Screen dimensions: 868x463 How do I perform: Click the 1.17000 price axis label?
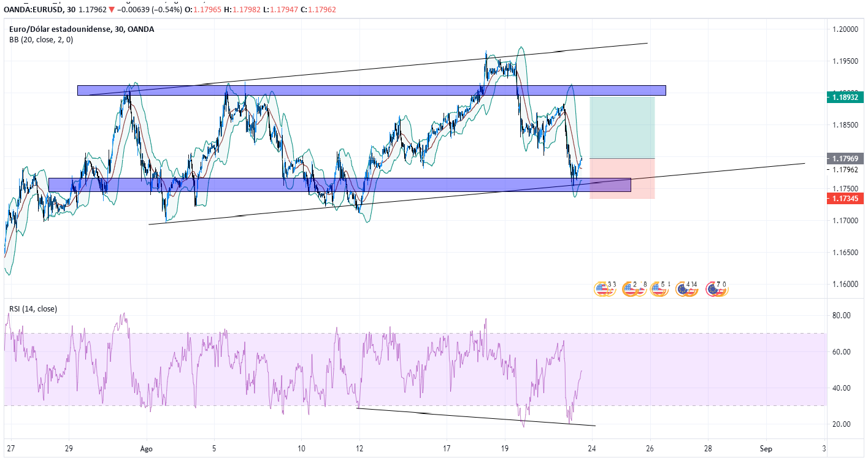tap(845, 220)
